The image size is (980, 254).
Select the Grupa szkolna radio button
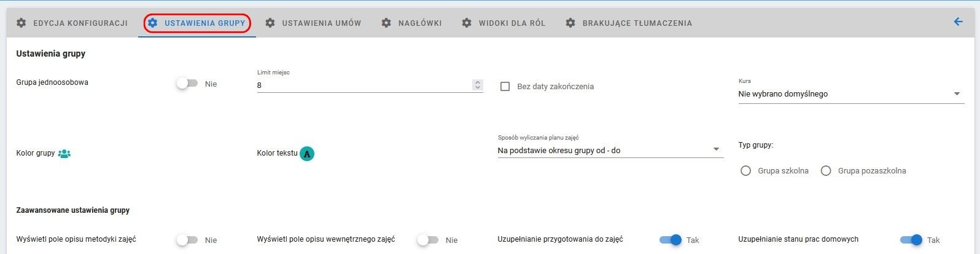click(x=745, y=170)
